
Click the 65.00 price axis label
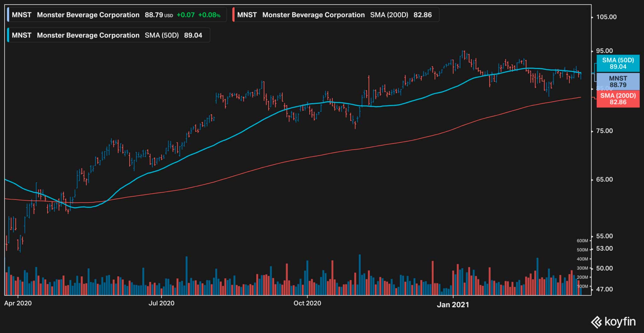(x=604, y=179)
